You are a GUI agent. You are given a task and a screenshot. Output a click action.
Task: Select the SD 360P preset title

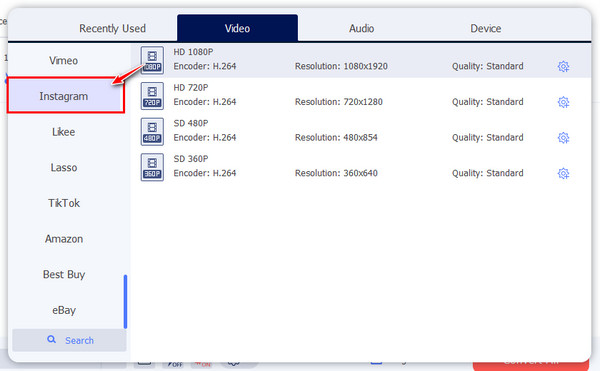click(x=191, y=159)
